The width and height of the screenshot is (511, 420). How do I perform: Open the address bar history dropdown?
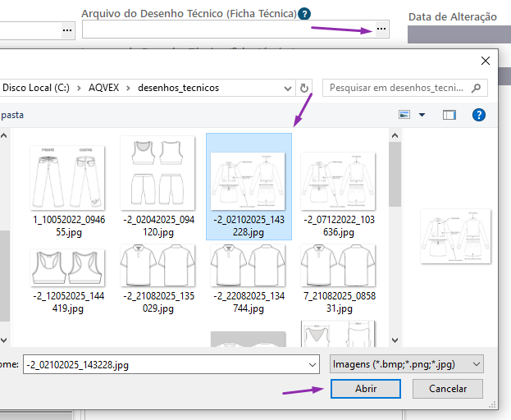click(x=287, y=88)
